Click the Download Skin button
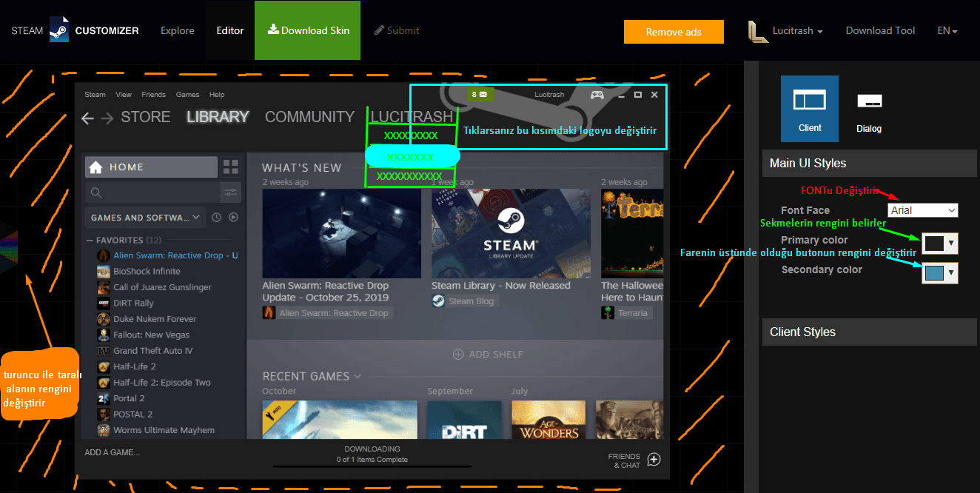Screen dimensions: 980x493 tap(308, 30)
